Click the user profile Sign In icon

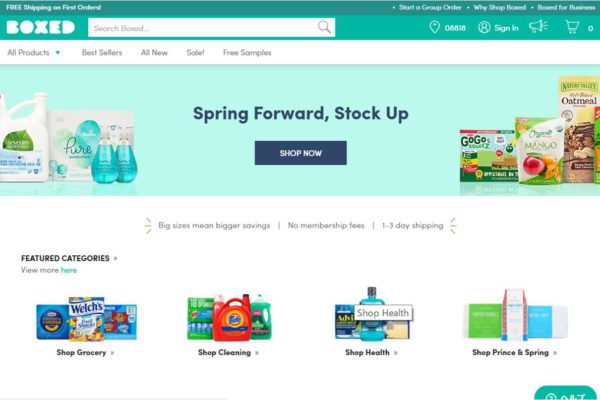(x=484, y=27)
